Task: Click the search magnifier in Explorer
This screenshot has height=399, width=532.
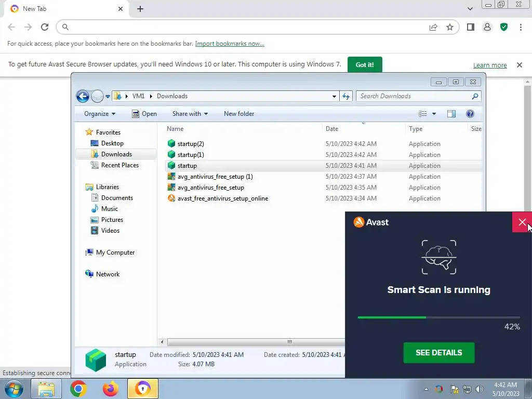Action: pos(475,96)
